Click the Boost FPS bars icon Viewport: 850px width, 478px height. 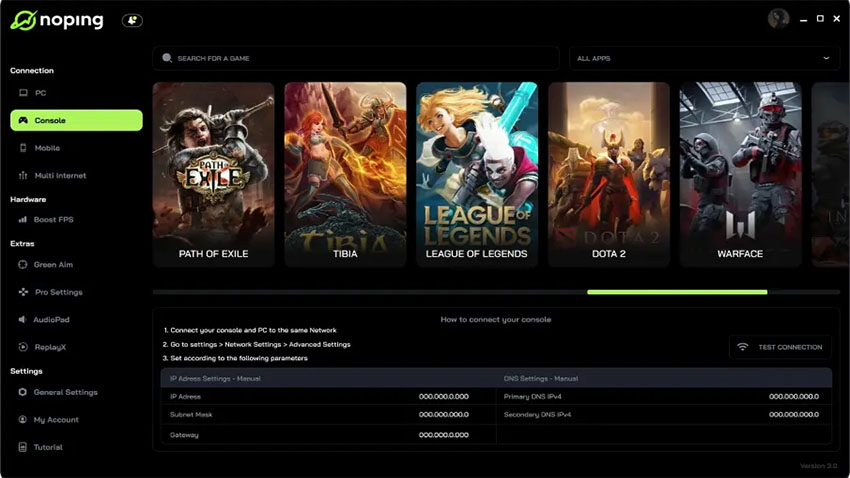point(23,219)
